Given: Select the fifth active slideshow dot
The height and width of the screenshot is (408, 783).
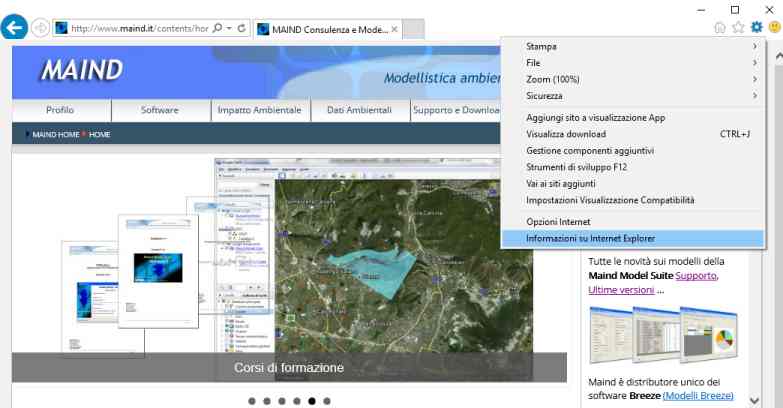Looking at the screenshot, I should point(312,401).
